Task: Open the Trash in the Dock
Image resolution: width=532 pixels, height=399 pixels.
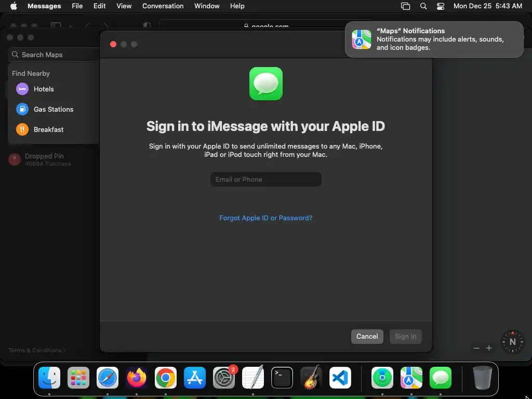Action: click(x=483, y=378)
